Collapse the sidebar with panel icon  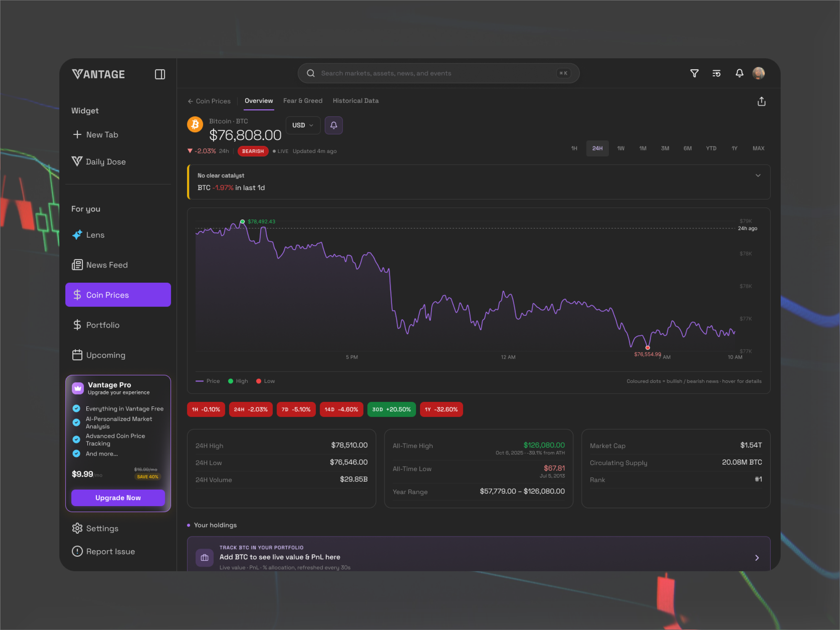160,74
